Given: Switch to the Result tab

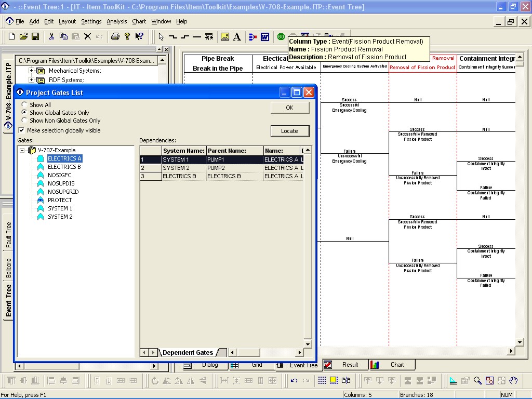Looking at the screenshot, I should (x=345, y=365).
